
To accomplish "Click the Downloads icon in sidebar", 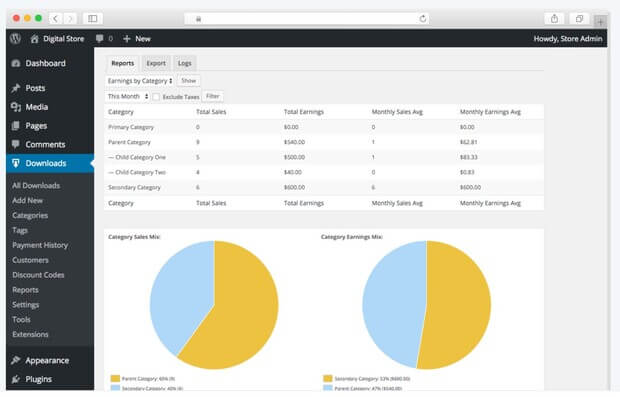I will click(15, 163).
